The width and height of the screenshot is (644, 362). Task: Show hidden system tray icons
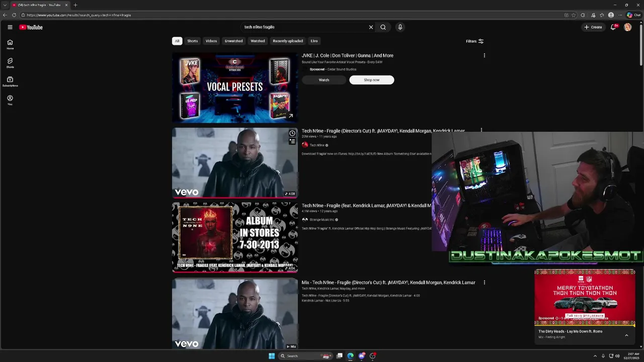point(596,356)
